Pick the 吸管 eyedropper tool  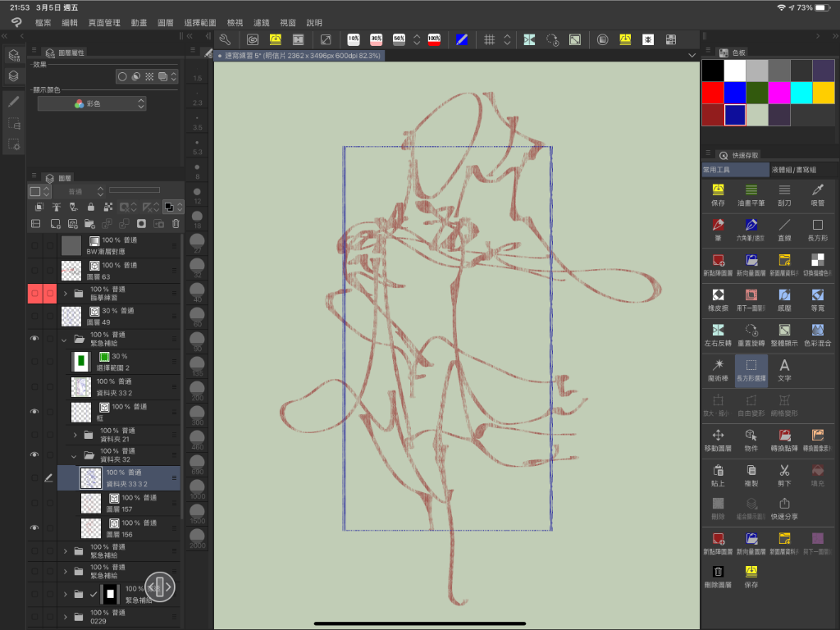pos(818,194)
